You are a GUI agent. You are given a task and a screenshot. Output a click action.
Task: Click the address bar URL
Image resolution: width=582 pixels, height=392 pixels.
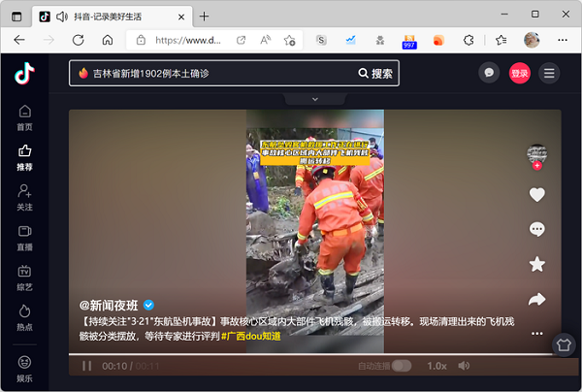point(188,40)
